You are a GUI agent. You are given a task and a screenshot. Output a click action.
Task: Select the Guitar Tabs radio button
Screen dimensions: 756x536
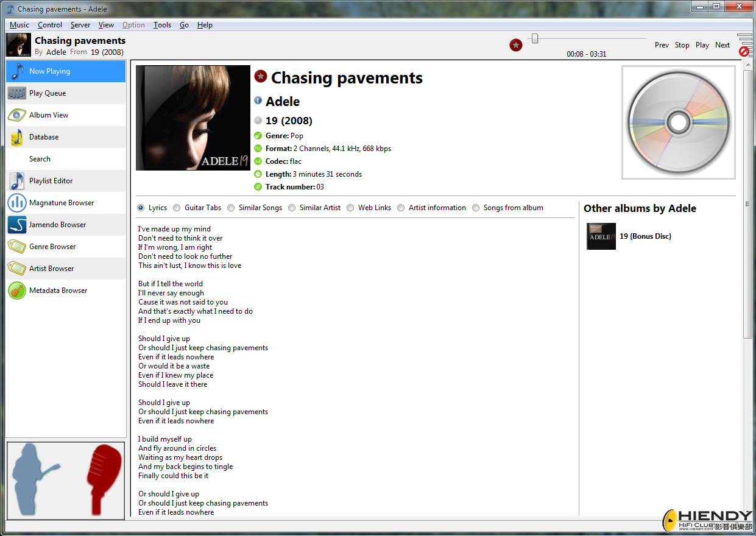pyautogui.click(x=177, y=208)
